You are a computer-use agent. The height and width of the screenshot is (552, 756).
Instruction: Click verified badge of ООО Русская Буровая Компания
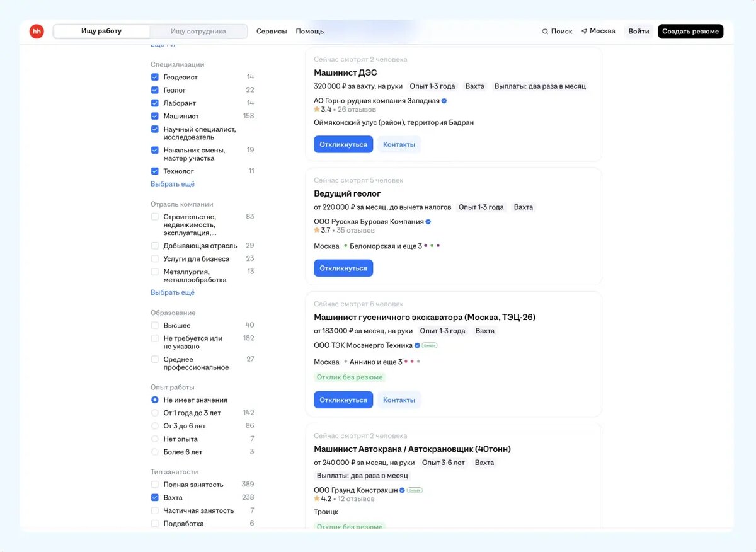[428, 222]
